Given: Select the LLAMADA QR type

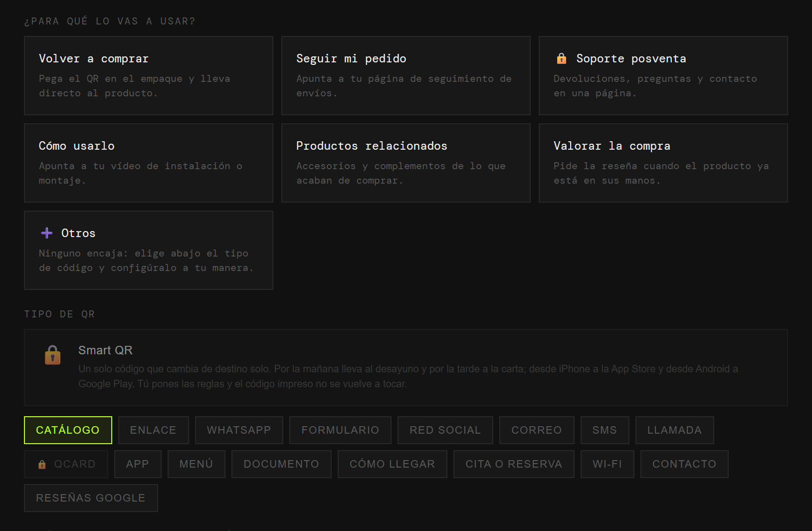Looking at the screenshot, I should (x=674, y=430).
